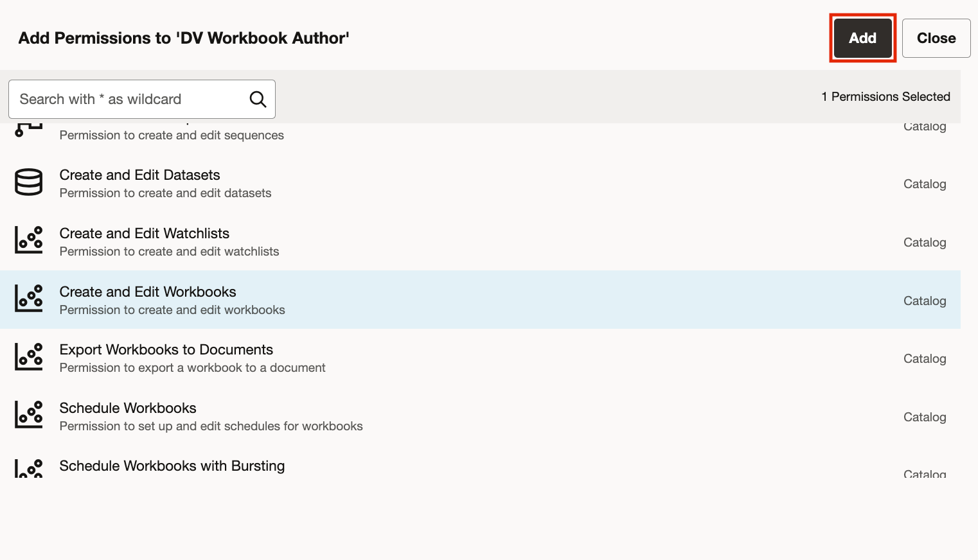The image size is (978, 560).
Task: Click the Schedule Workbooks chart icon
Action: click(x=29, y=415)
